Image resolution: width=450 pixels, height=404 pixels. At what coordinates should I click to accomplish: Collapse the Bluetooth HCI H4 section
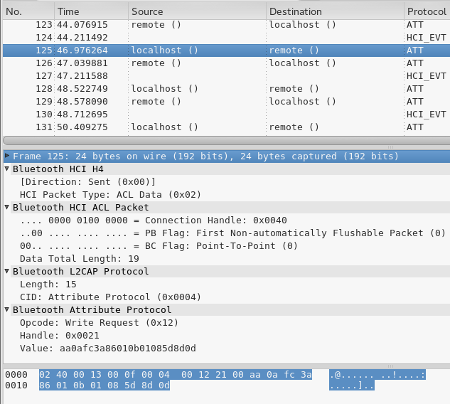pyautogui.click(x=7, y=169)
